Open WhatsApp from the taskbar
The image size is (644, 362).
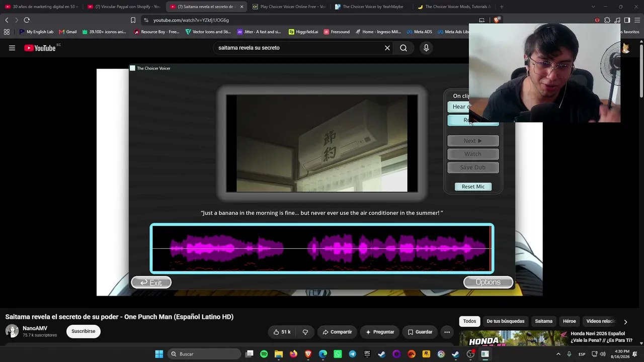pos(338,354)
